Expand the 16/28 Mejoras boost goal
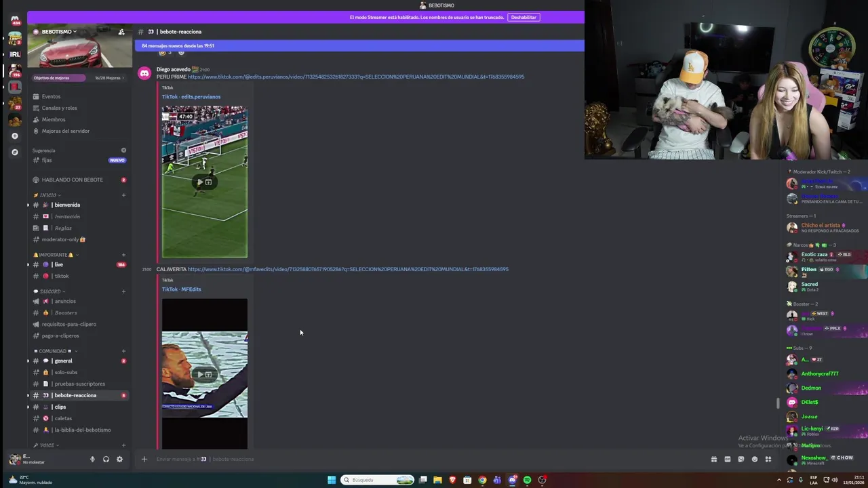Image resolution: width=868 pixels, height=488 pixels. point(108,78)
